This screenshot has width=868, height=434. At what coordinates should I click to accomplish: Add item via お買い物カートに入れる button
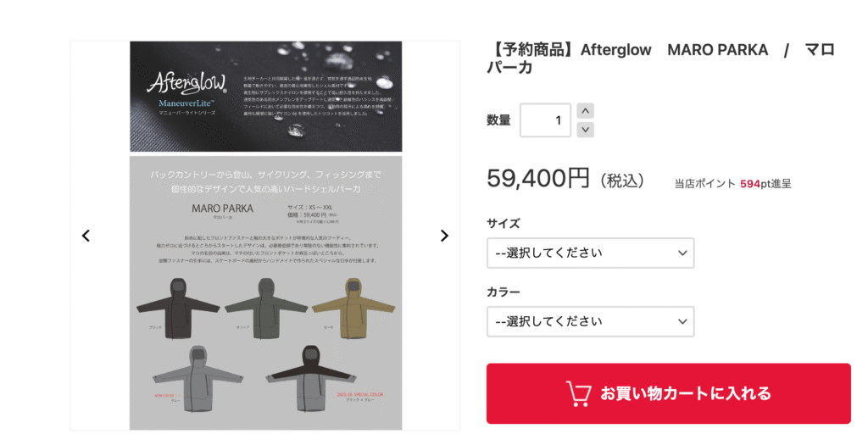(669, 393)
